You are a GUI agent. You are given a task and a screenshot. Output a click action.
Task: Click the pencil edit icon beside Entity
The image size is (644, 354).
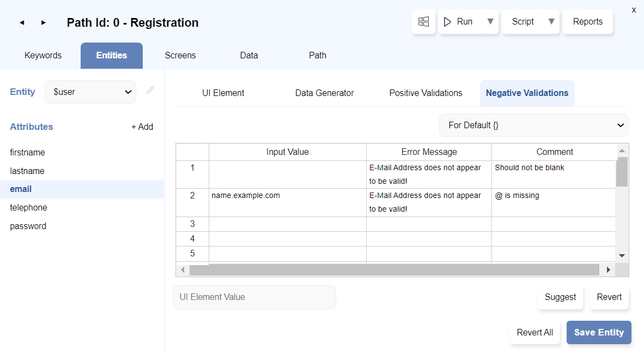(150, 91)
